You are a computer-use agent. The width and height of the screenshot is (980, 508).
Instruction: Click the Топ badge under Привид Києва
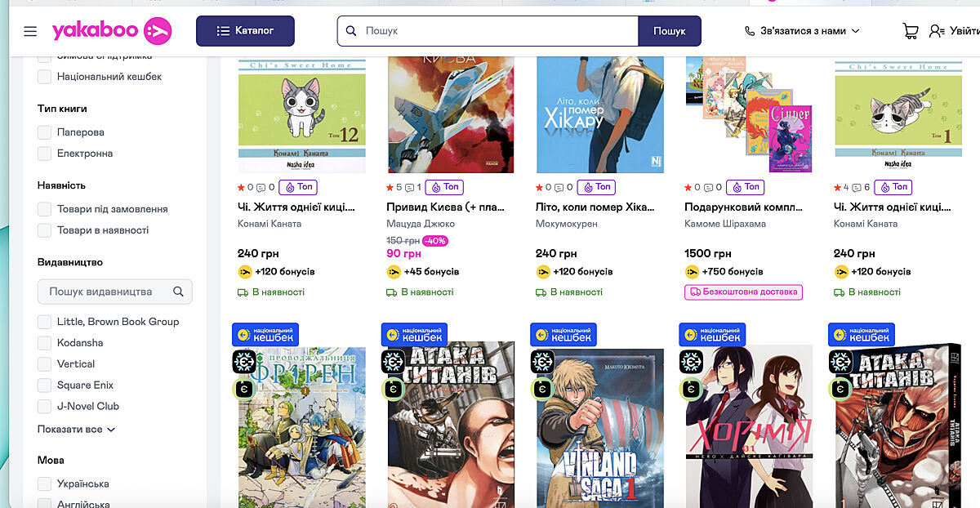[x=445, y=187]
